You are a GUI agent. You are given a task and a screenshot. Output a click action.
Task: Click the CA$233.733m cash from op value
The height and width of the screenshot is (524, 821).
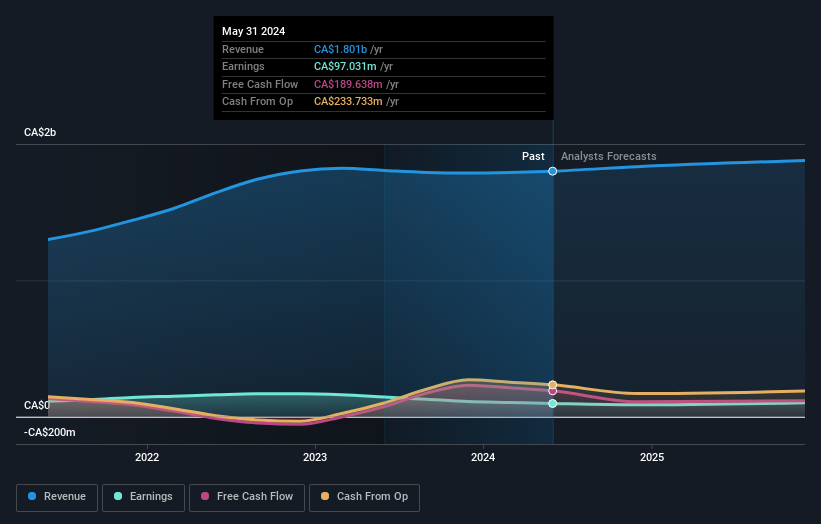click(x=348, y=102)
